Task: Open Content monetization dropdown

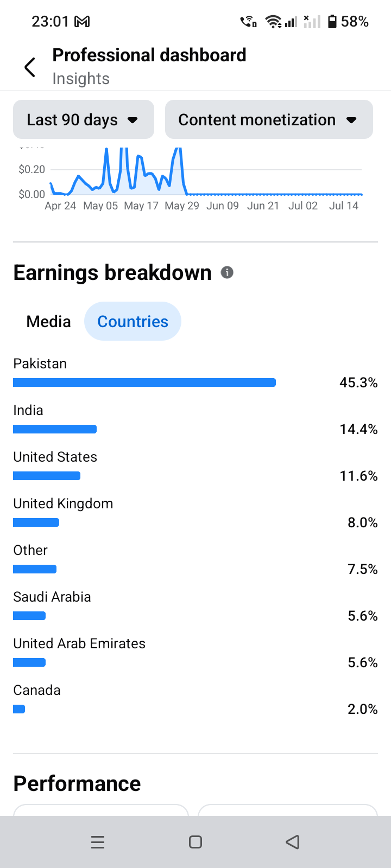Action: [x=269, y=119]
